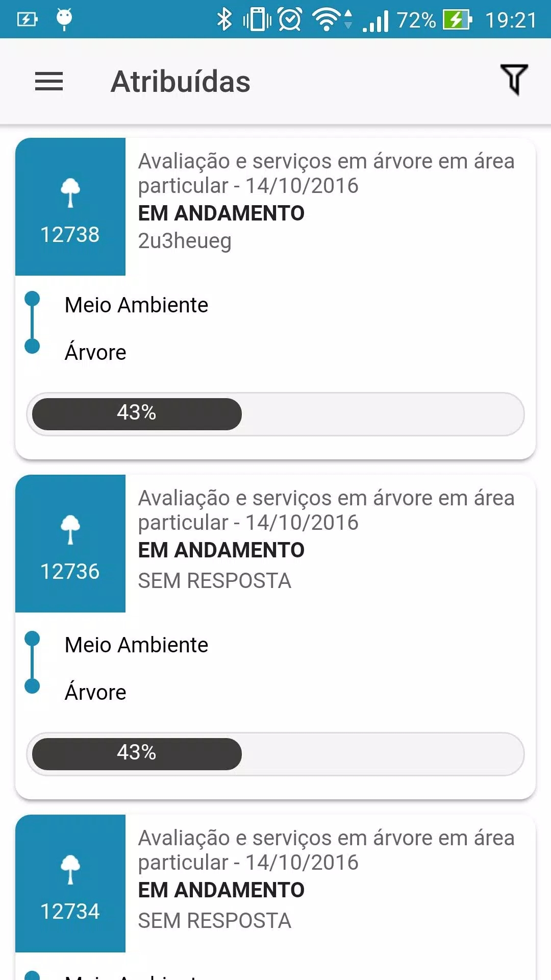Tap the battery charging status icon
This screenshot has height=980, width=551.
coord(457,20)
